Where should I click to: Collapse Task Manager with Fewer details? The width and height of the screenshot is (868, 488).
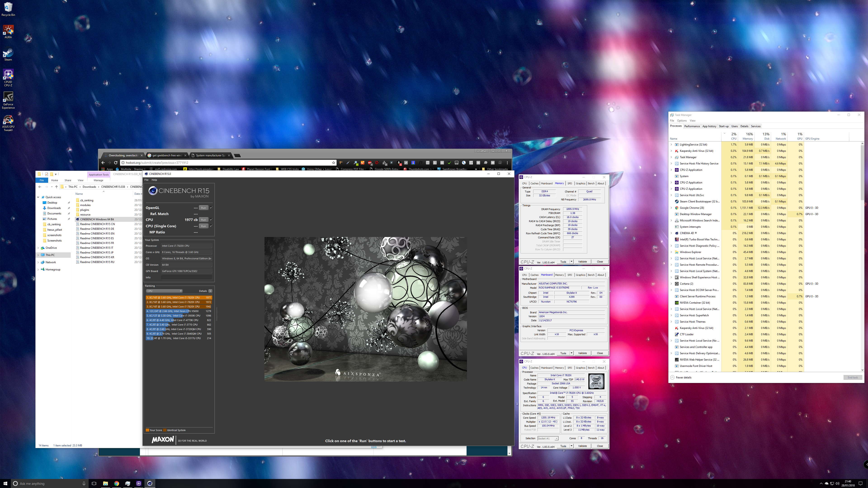pos(681,378)
